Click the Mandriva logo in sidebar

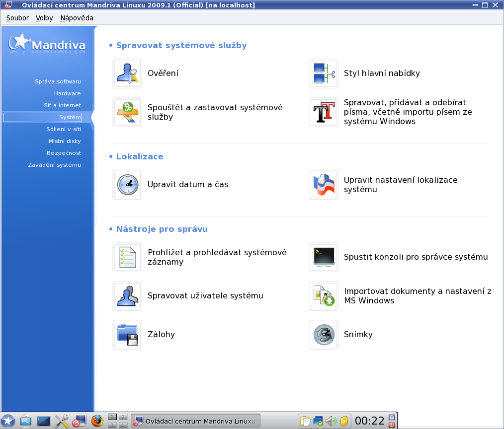pos(47,43)
